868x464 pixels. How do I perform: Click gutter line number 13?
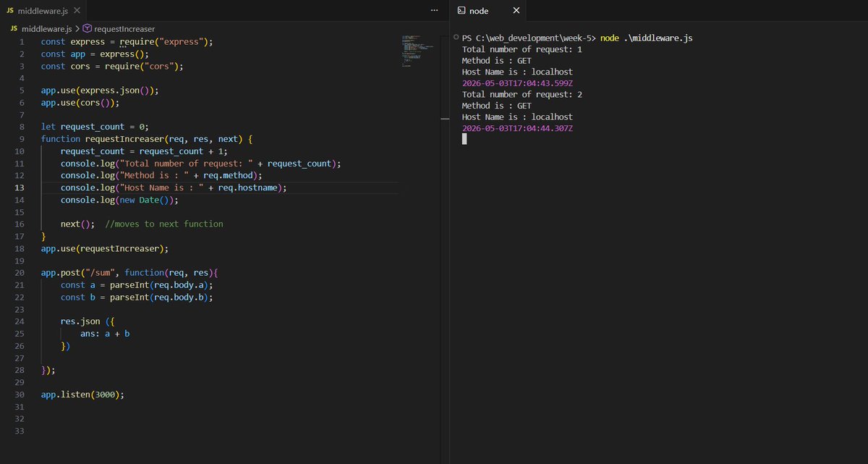pos(20,187)
